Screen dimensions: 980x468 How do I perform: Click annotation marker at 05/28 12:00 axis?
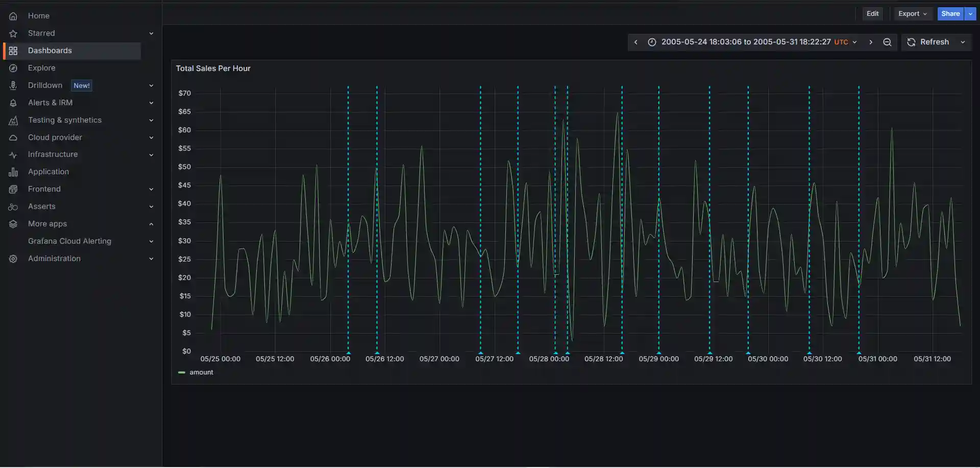click(622, 353)
